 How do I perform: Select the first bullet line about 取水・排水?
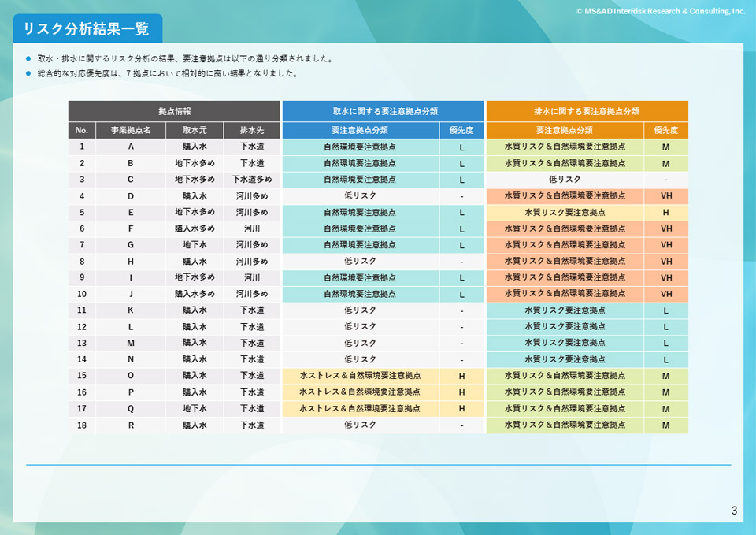[185, 59]
